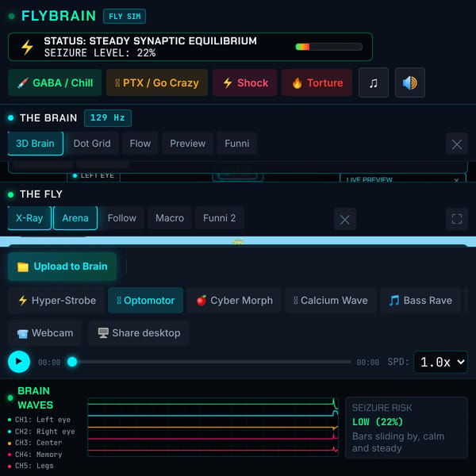The height and width of the screenshot is (476, 476).
Task: Inject GABA / Chill
Action: coord(55,83)
